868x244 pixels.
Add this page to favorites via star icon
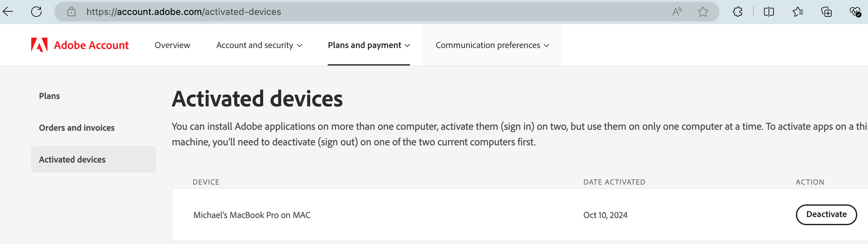click(x=703, y=12)
